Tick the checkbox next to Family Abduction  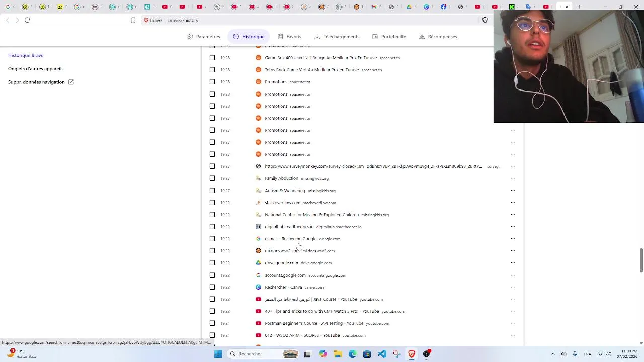(212, 178)
